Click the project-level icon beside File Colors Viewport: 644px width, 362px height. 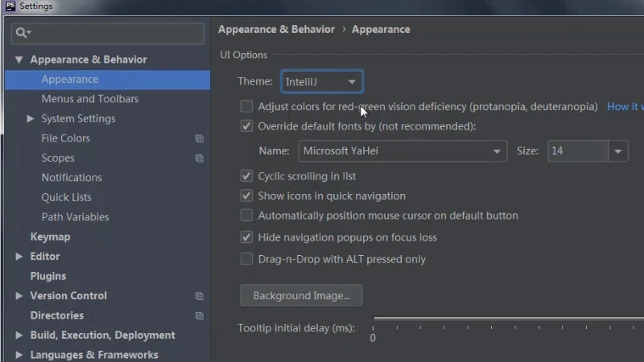click(199, 138)
